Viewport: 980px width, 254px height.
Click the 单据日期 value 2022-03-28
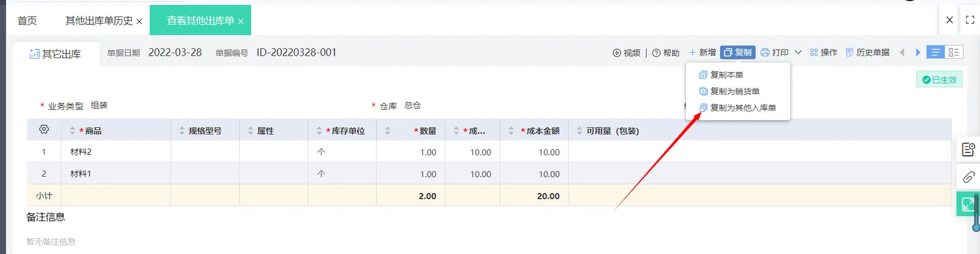(175, 53)
